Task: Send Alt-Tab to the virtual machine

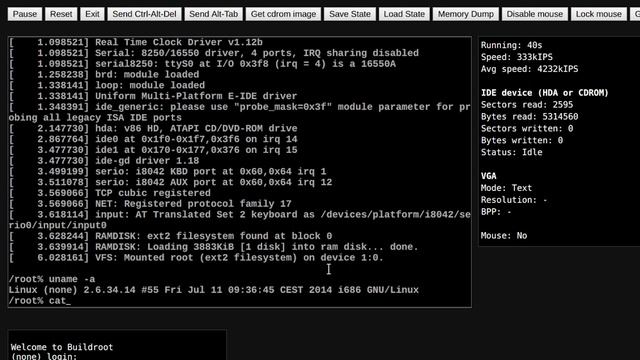Action: (x=213, y=14)
